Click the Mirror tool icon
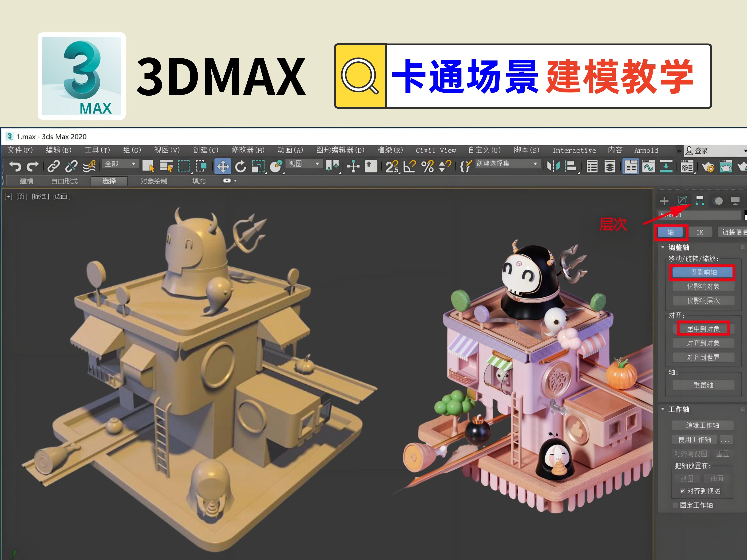 click(x=553, y=167)
